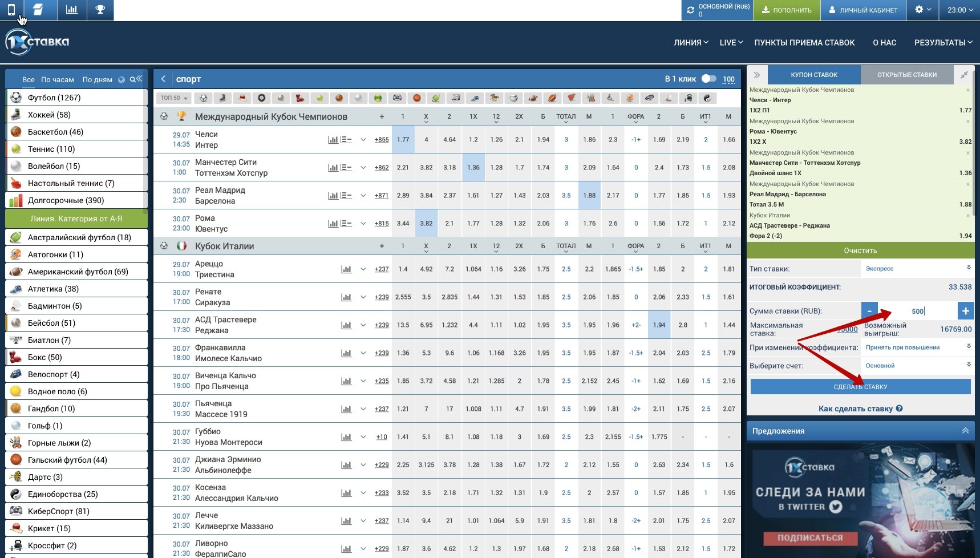This screenshot has height=558, width=980.
Task: Select the yin-yang icon in sports filter row
Action: [707, 98]
